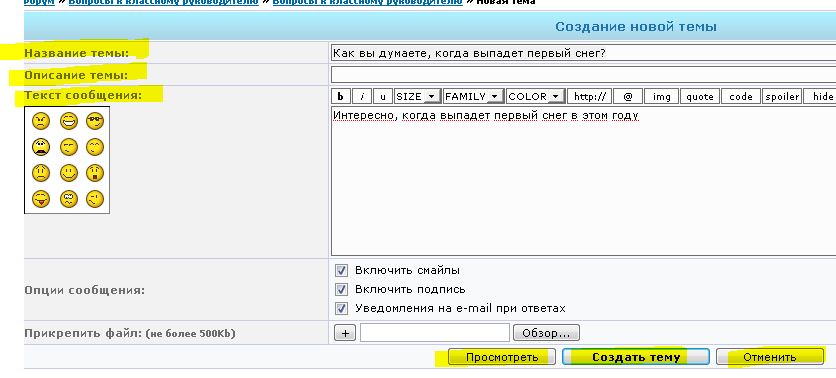The width and height of the screenshot is (836, 378).
Task: Browse for a file with Обзор
Action: point(546,333)
